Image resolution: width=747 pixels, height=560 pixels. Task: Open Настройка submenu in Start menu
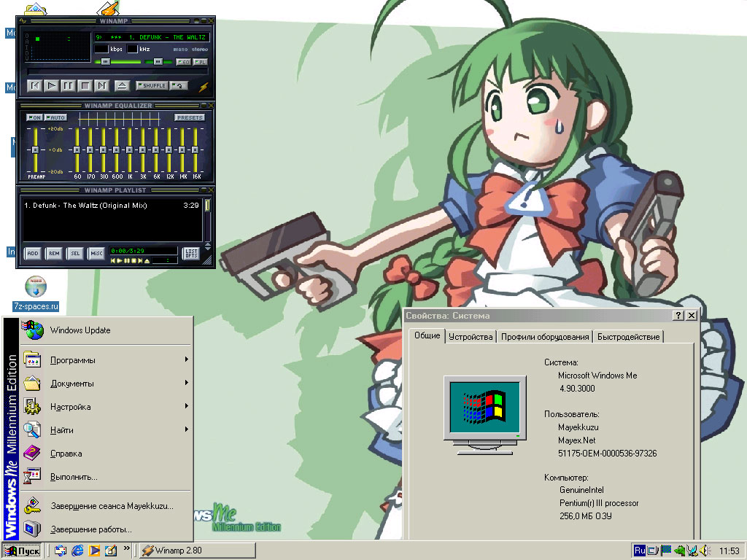(x=106, y=407)
